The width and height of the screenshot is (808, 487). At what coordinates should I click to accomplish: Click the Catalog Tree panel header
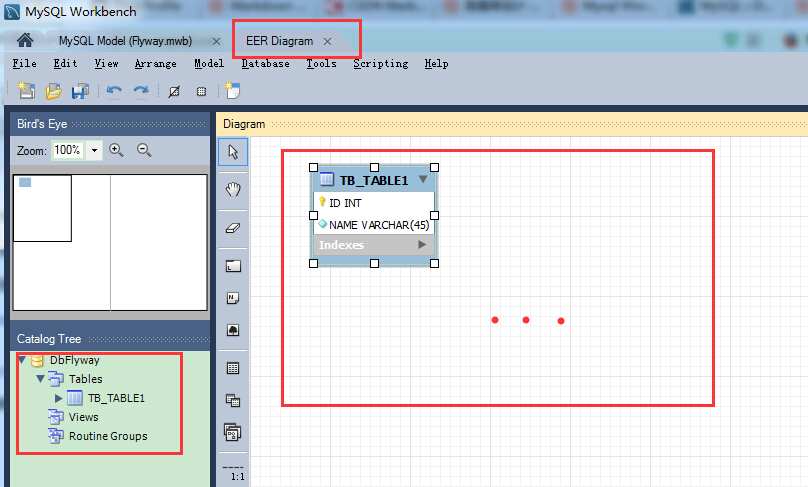tap(110, 339)
